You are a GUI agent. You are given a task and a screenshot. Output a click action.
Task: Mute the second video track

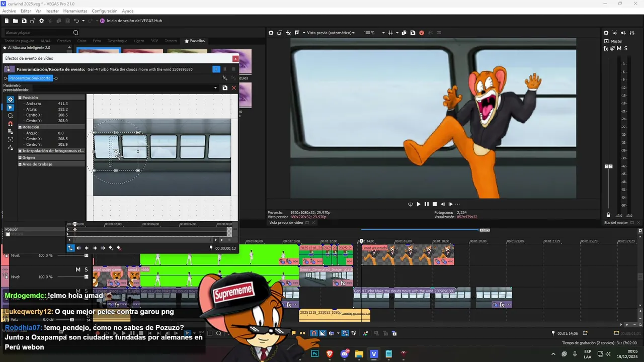78,269
